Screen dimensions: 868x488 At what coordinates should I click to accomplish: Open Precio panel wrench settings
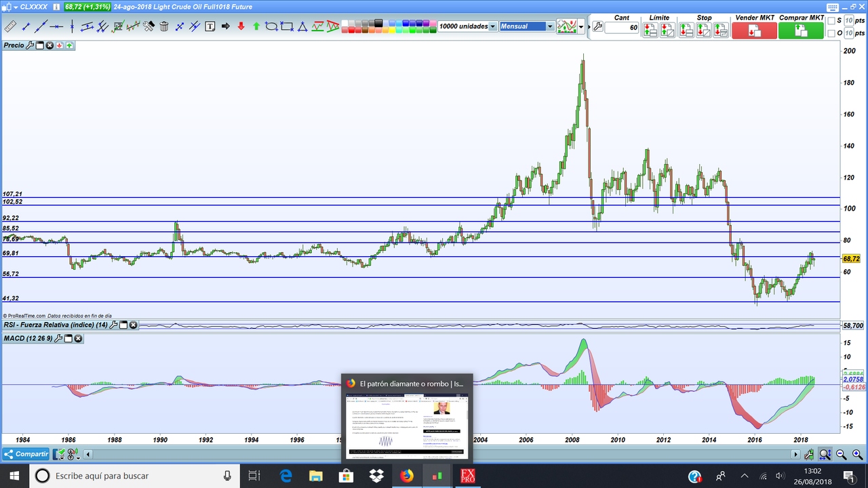[30, 45]
